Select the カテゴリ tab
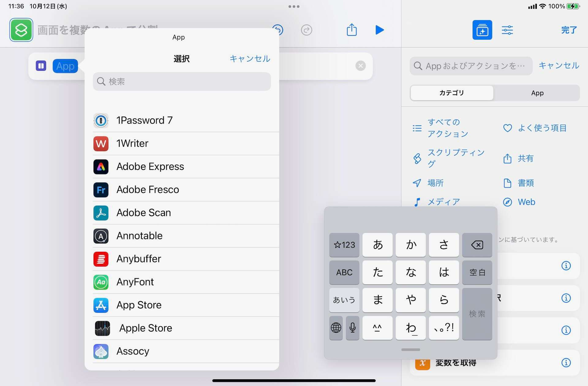Image resolution: width=588 pixels, height=386 pixels. 452,93
